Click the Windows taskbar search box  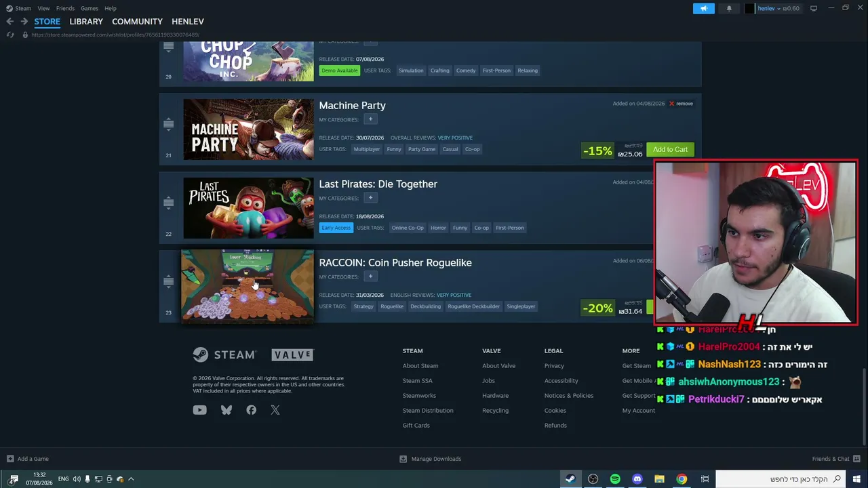780,479
